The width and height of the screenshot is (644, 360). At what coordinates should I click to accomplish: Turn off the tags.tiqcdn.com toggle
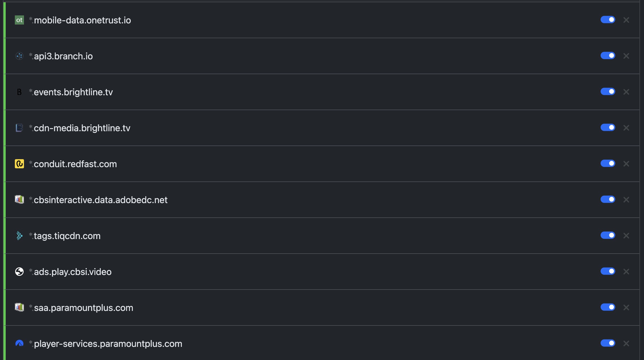(x=608, y=235)
